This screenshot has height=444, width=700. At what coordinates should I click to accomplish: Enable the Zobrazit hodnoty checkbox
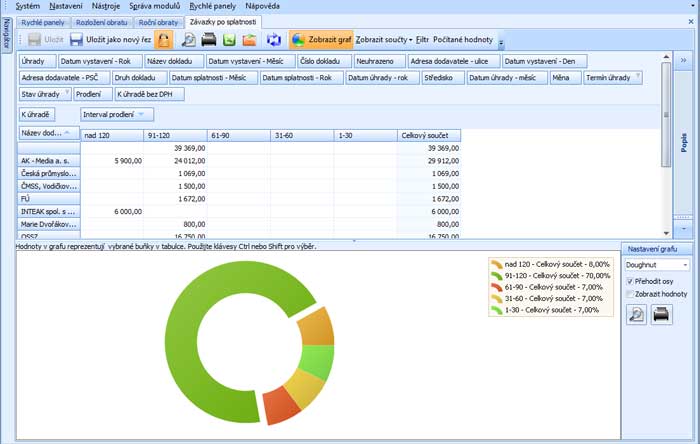(629, 295)
